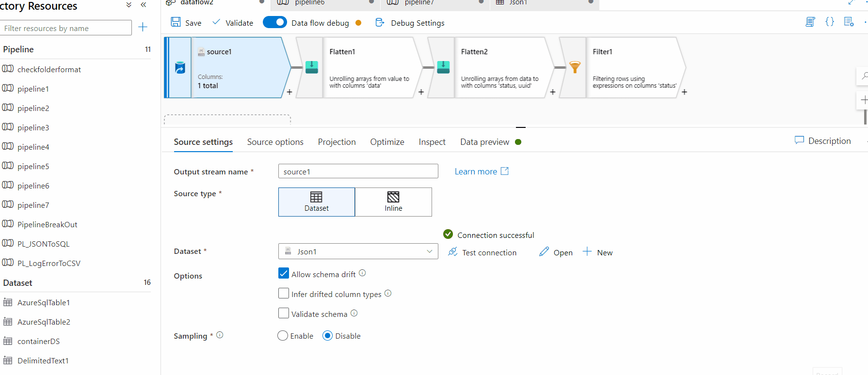The image size is (868, 375).
Task: Expand all resources double-down chevron
Action: [129, 5]
